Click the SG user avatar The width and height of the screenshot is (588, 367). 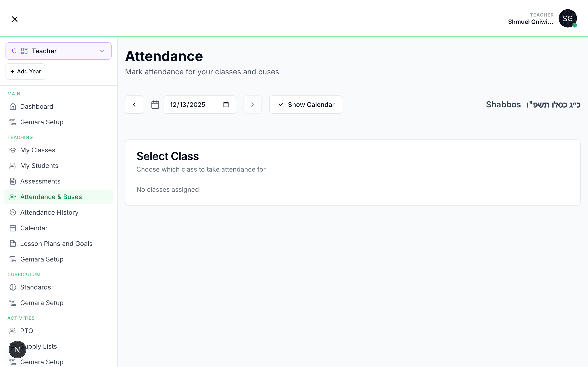(568, 18)
